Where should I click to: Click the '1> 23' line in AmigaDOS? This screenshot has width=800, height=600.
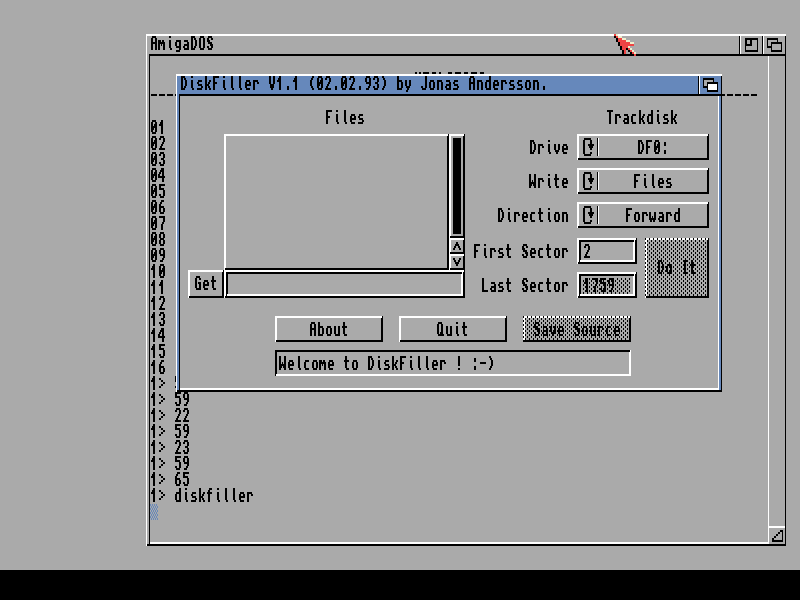pos(170,447)
